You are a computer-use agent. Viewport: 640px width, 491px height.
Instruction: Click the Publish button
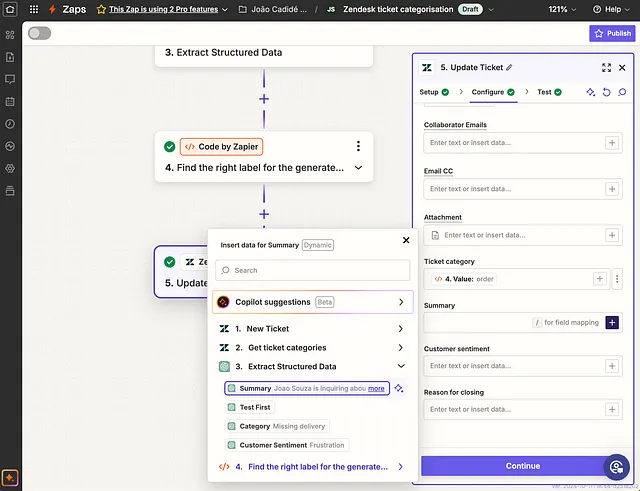click(x=612, y=33)
